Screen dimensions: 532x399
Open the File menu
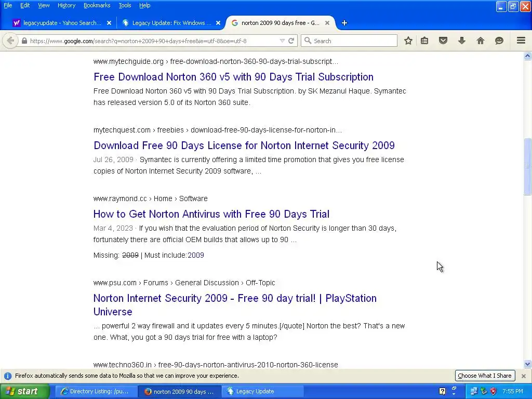click(8, 5)
